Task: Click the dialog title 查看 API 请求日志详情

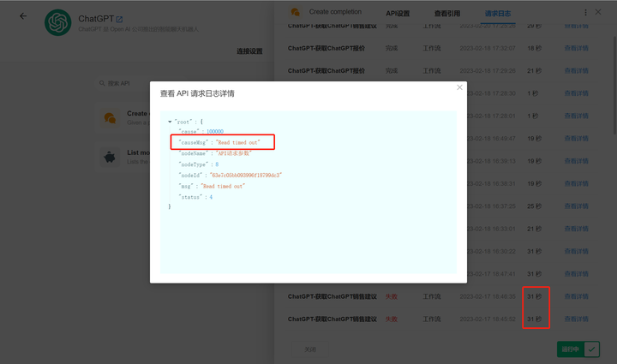Action: coord(197,93)
